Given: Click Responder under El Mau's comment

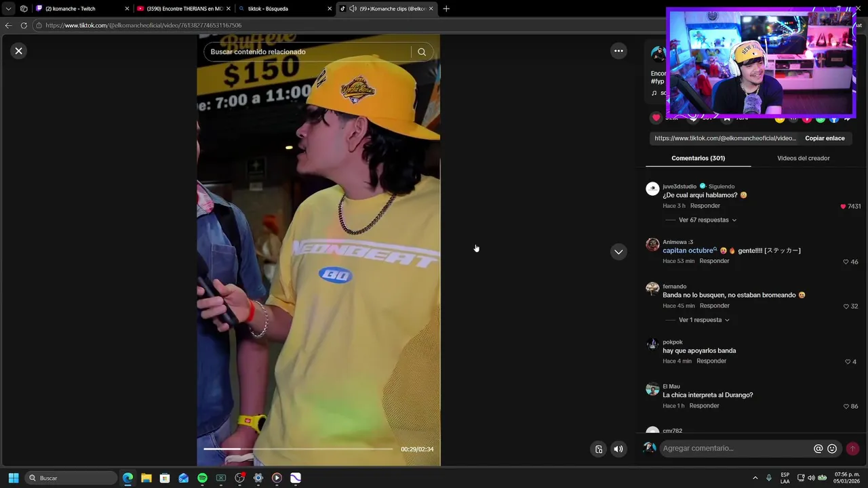Looking at the screenshot, I should click(704, 406).
